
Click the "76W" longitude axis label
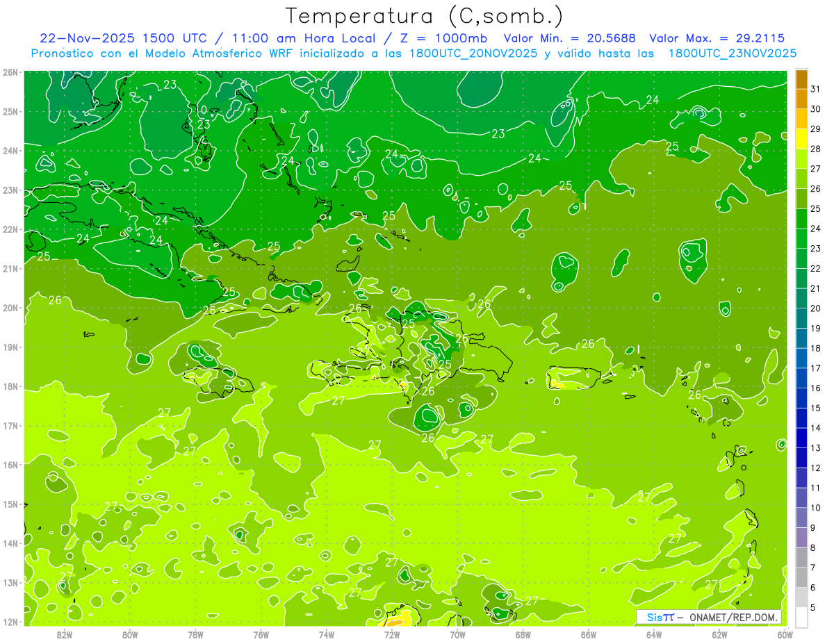coord(261,634)
